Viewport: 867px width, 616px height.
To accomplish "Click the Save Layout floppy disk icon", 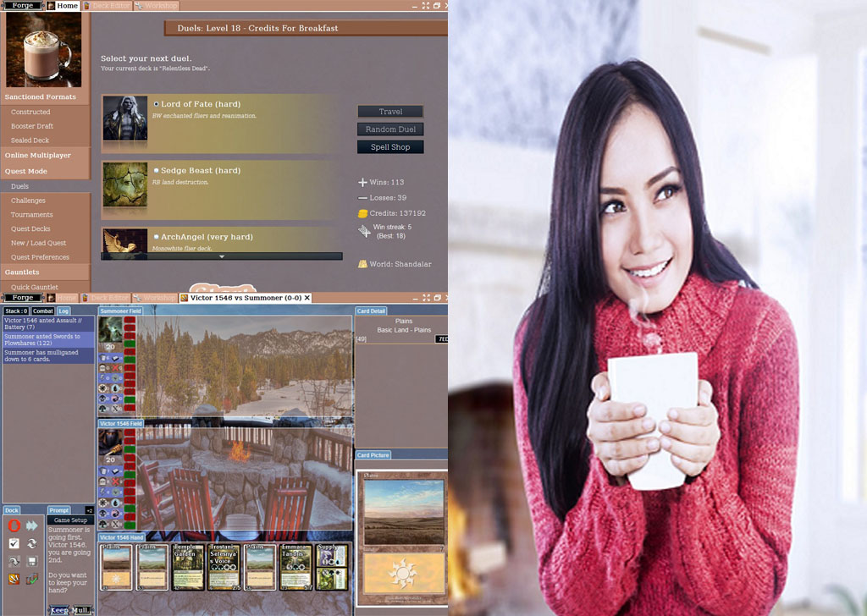I will 32,562.
